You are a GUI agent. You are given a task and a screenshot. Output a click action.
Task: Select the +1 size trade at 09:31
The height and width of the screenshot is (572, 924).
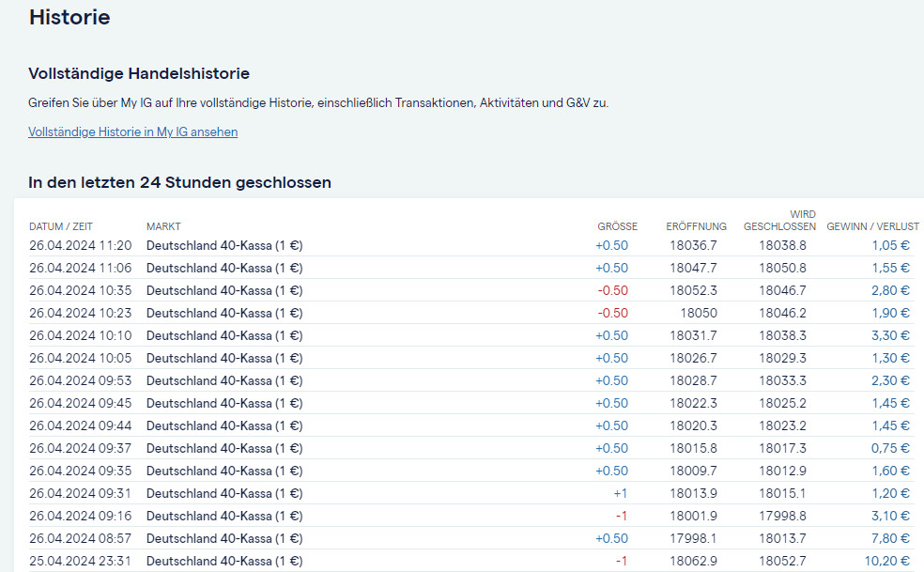click(x=620, y=493)
